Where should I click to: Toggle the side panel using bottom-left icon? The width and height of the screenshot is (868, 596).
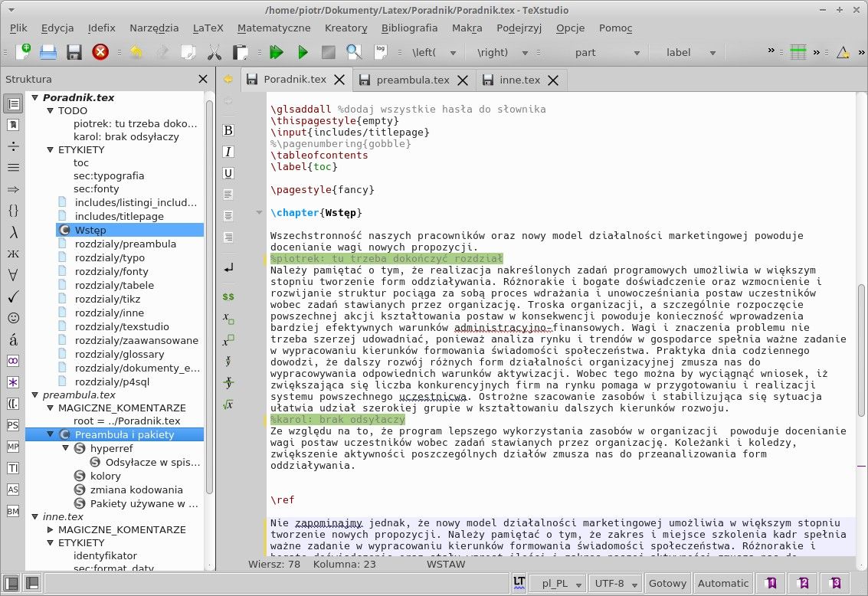[x=11, y=583]
